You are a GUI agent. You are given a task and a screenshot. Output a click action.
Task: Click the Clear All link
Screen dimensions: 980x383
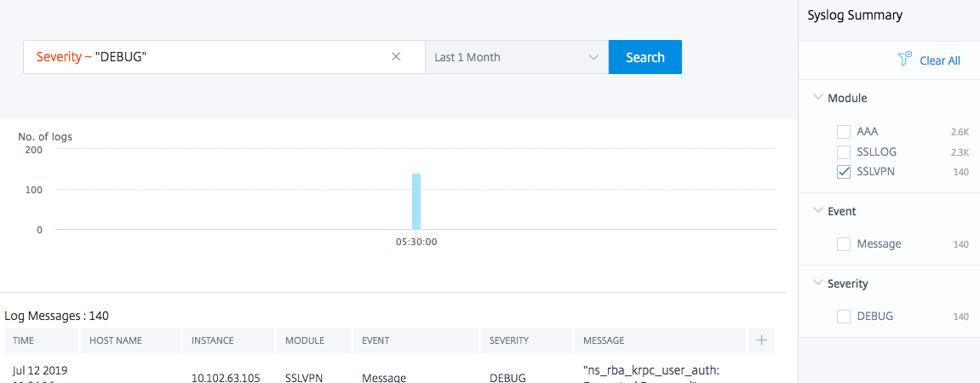coord(940,60)
